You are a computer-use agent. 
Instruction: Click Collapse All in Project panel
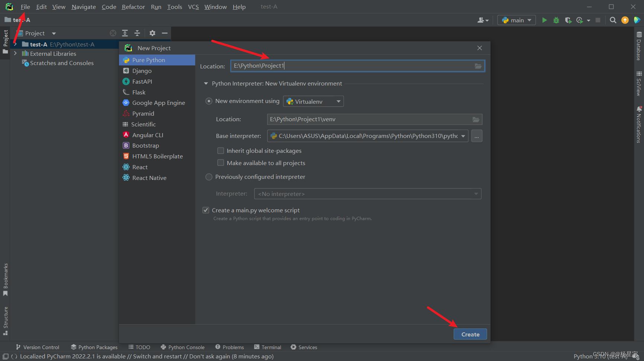(137, 33)
